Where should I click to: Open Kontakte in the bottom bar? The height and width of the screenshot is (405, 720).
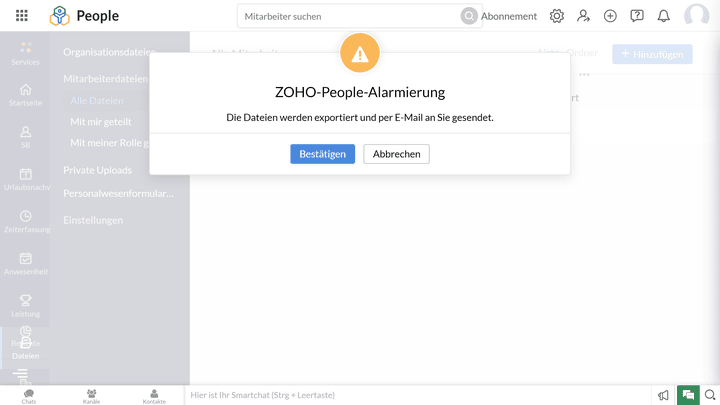click(154, 396)
